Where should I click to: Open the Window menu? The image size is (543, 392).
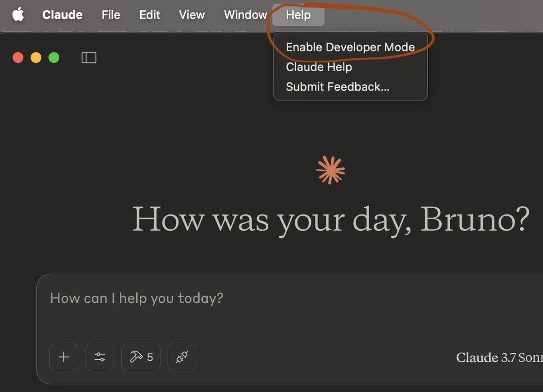point(245,15)
